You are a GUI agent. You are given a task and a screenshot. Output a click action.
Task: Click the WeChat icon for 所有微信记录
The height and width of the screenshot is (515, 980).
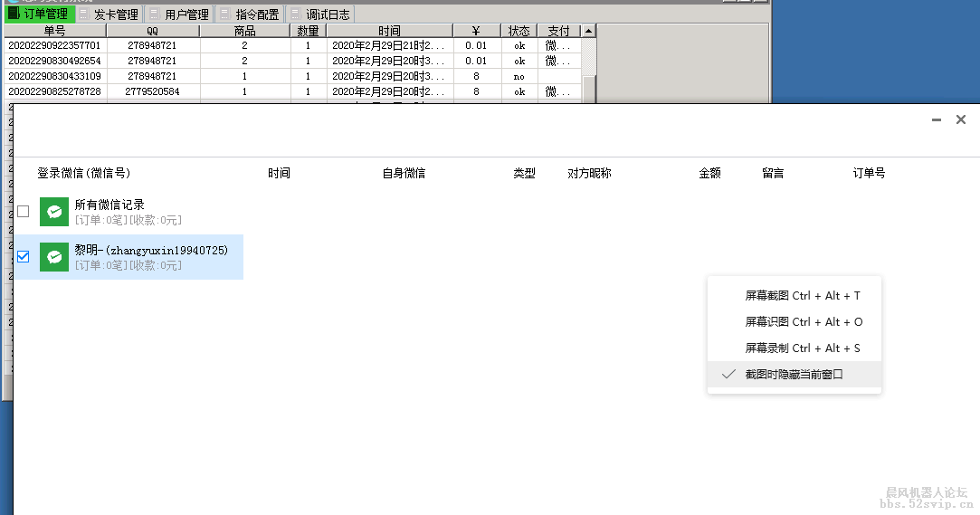54,212
